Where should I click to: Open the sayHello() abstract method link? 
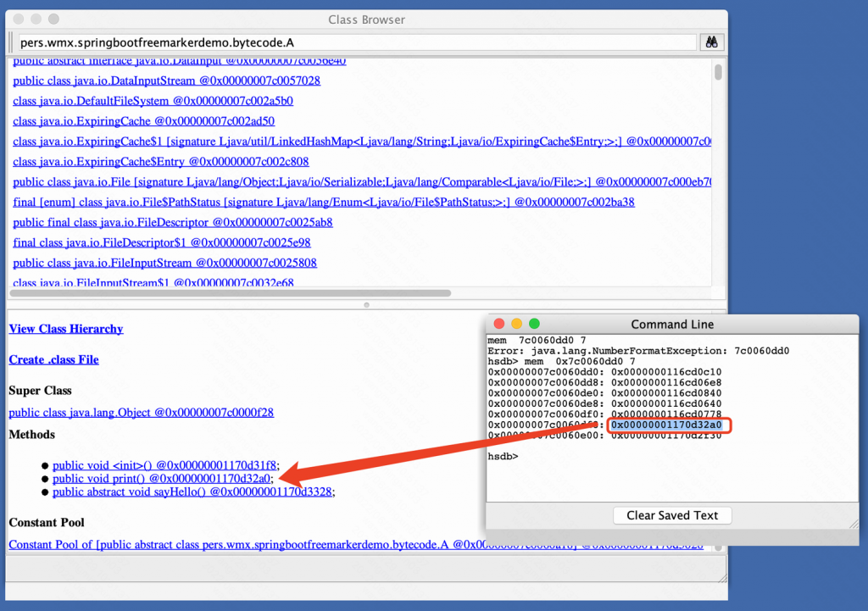point(192,492)
